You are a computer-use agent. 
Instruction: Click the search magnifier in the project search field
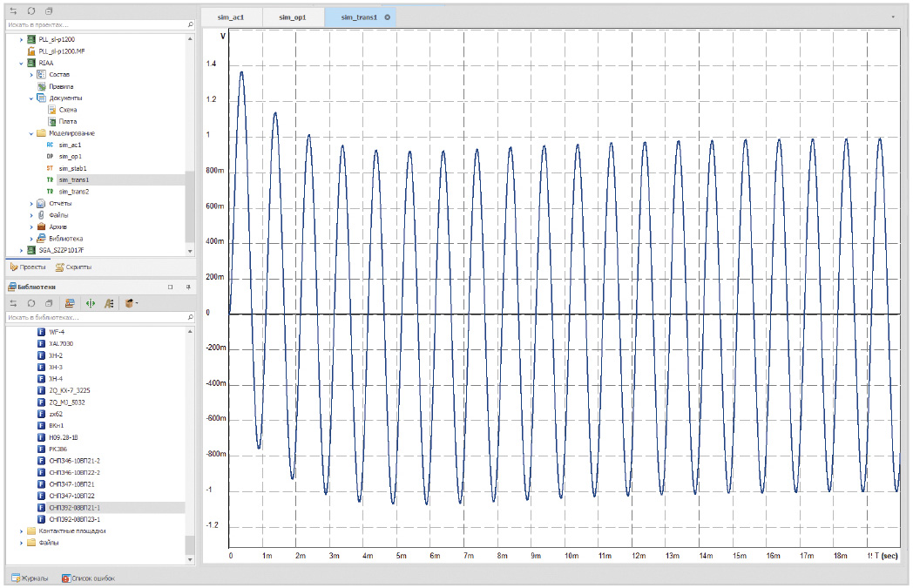coord(190,25)
